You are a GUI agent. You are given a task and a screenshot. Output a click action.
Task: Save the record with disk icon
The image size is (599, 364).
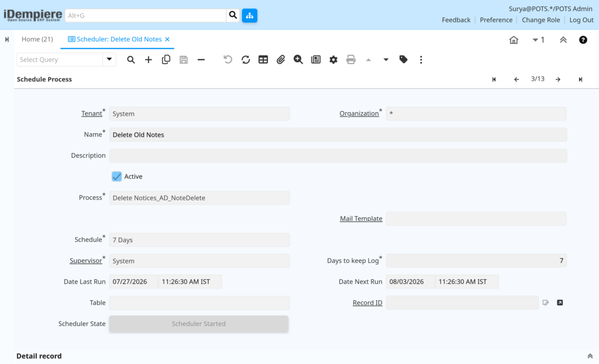click(x=184, y=60)
